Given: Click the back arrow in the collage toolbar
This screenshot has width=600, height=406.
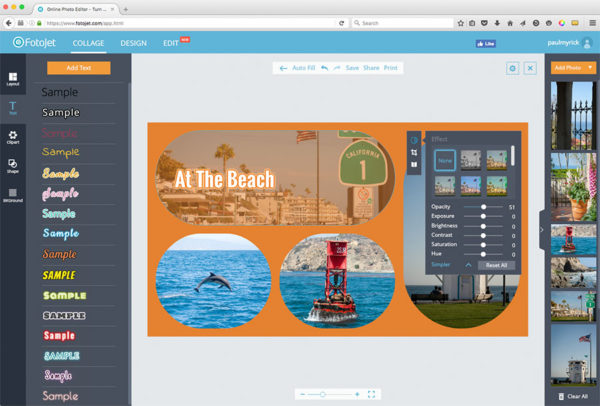Looking at the screenshot, I should 283,68.
